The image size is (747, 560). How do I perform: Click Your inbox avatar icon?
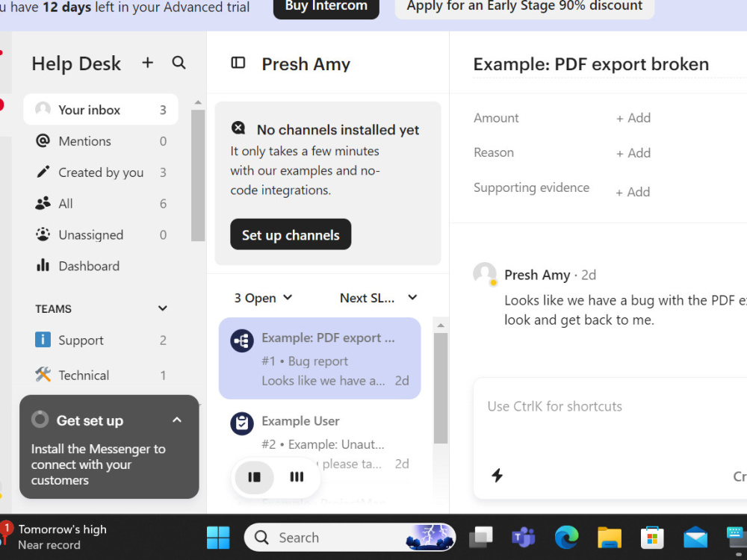[43, 110]
